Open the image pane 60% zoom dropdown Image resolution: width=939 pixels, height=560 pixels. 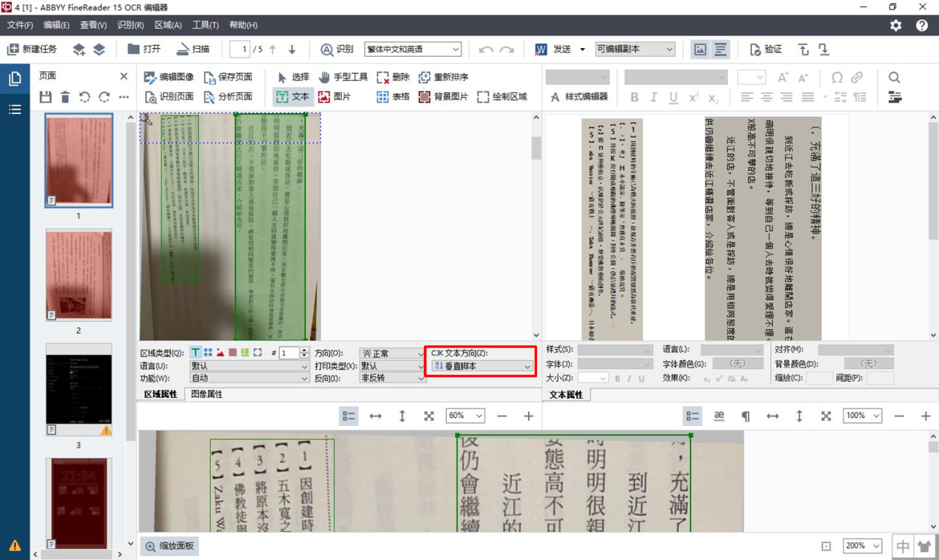coord(465,416)
